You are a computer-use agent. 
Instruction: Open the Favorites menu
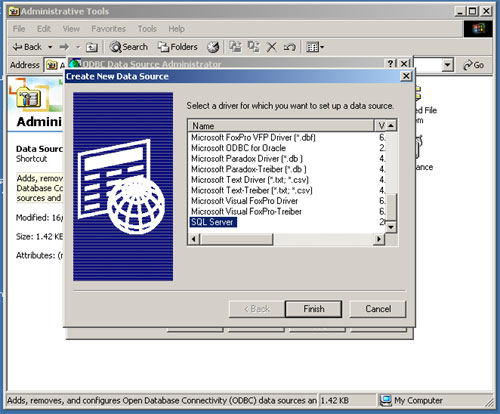click(108, 29)
